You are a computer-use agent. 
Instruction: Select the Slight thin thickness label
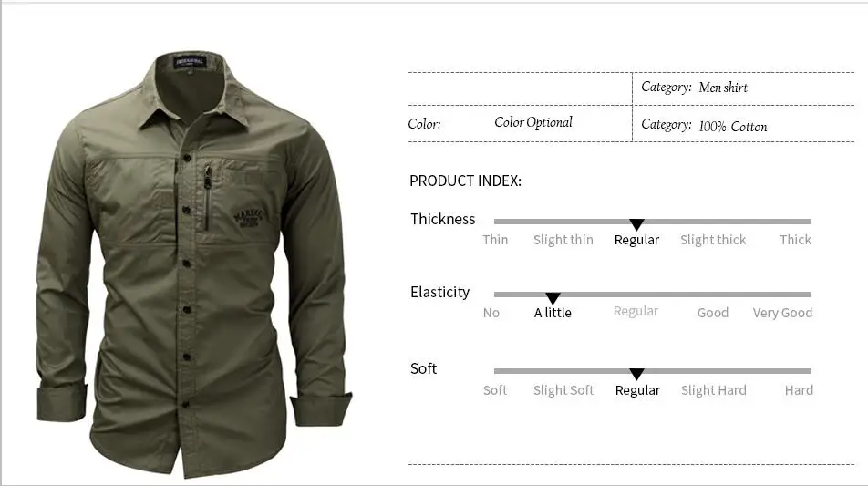pos(563,240)
